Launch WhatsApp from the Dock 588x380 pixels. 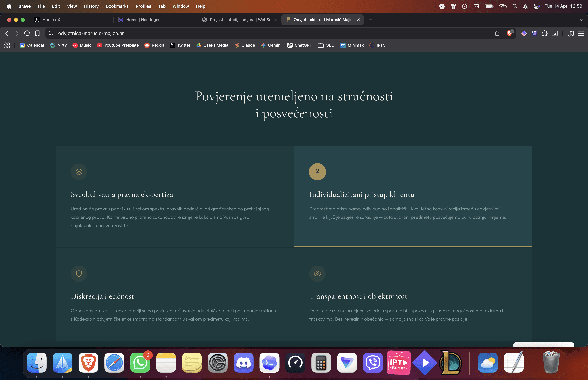click(140, 363)
